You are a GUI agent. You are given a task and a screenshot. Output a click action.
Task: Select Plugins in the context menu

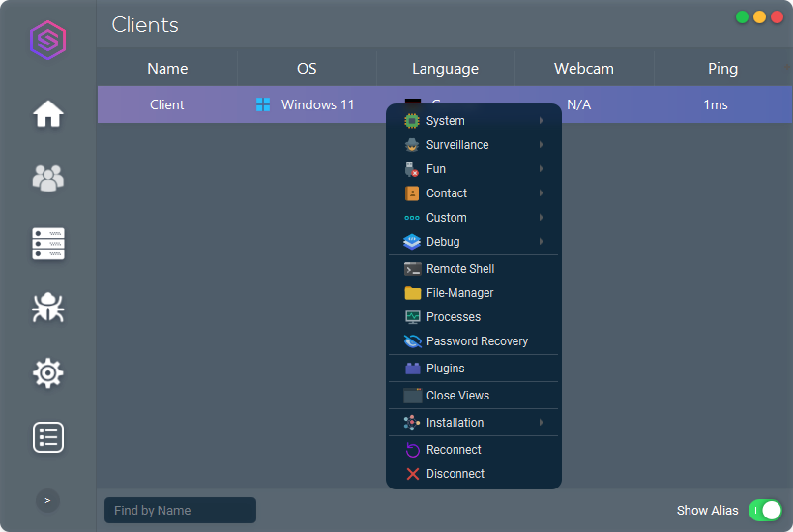click(x=473, y=369)
